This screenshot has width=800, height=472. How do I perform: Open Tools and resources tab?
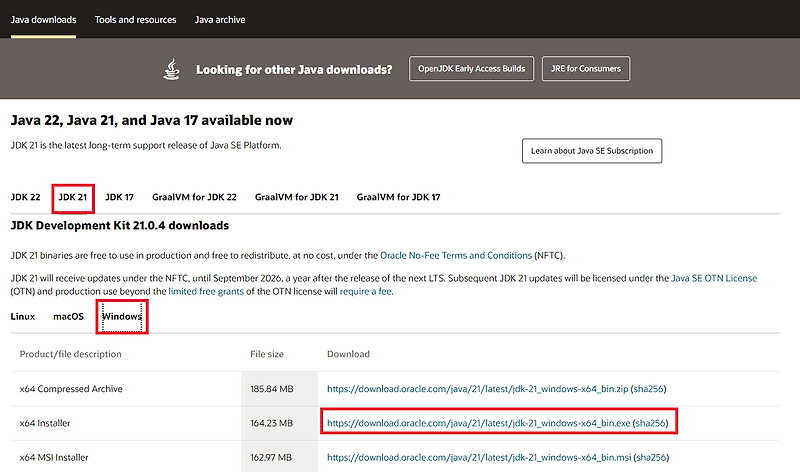135,20
